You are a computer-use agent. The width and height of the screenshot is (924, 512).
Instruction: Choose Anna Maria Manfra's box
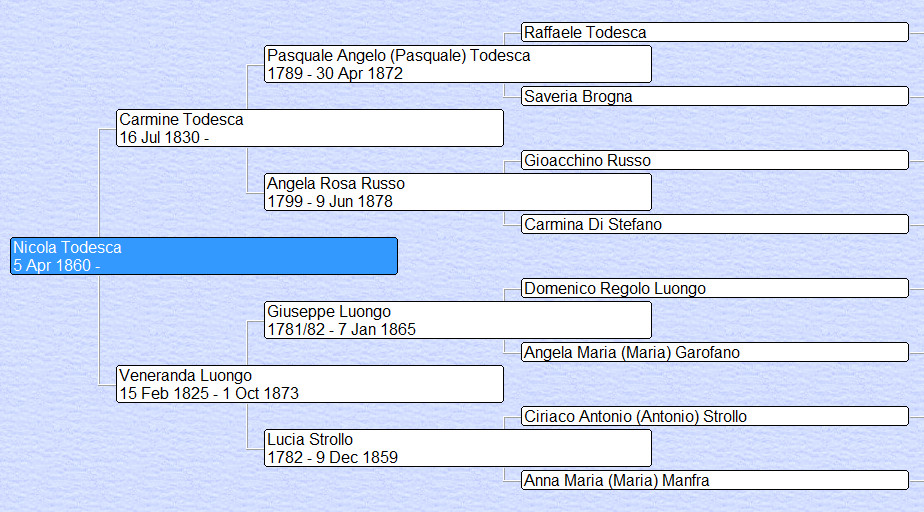pos(714,480)
